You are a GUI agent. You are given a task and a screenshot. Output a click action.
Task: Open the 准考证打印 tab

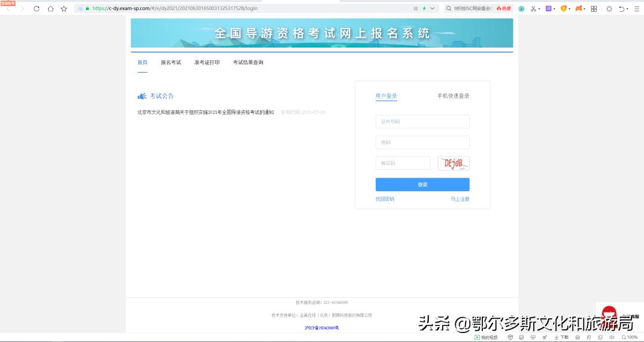point(207,63)
